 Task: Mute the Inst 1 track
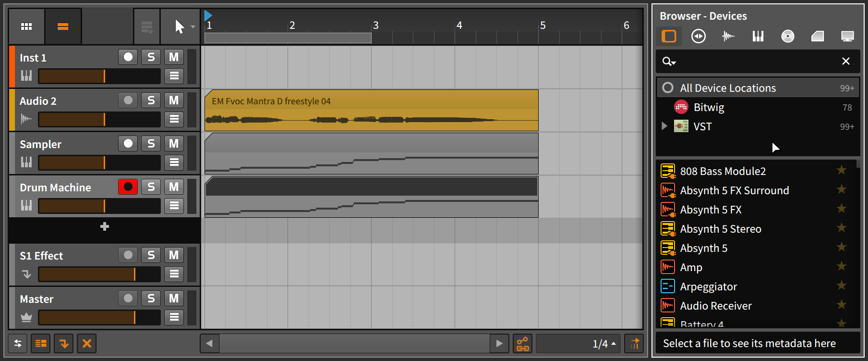[x=174, y=57]
